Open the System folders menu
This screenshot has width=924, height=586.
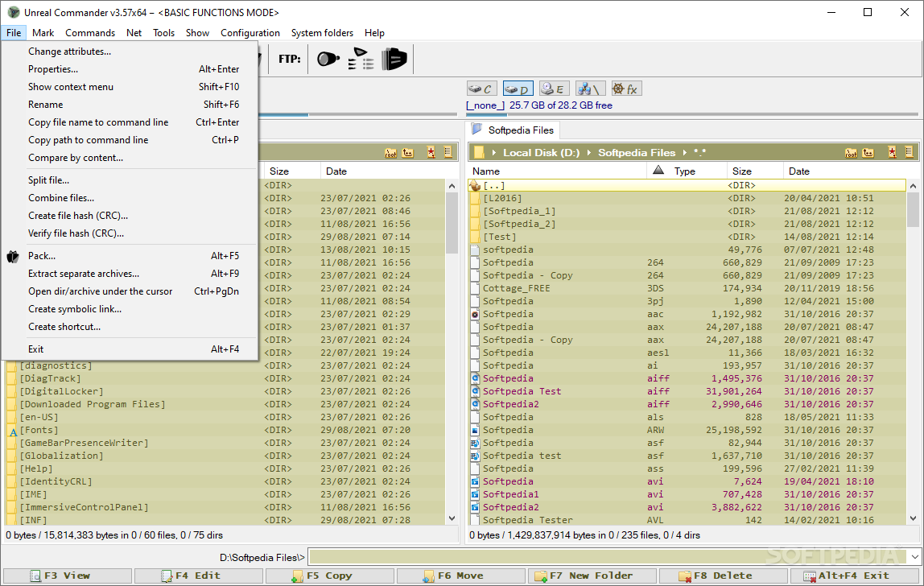[322, 33]
